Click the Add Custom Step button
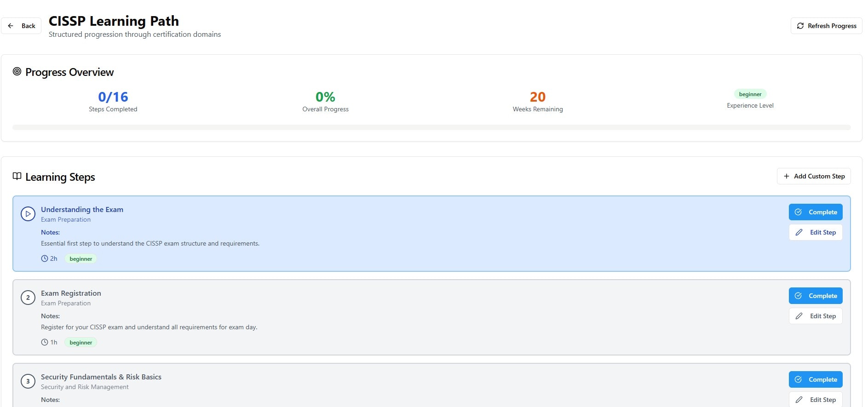 [x=814, y=176]
